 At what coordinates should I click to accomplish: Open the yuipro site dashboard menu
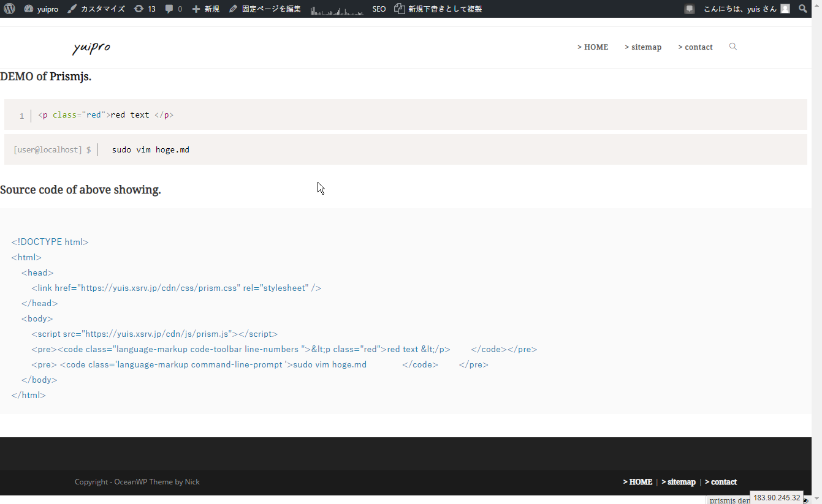(42, 9)
